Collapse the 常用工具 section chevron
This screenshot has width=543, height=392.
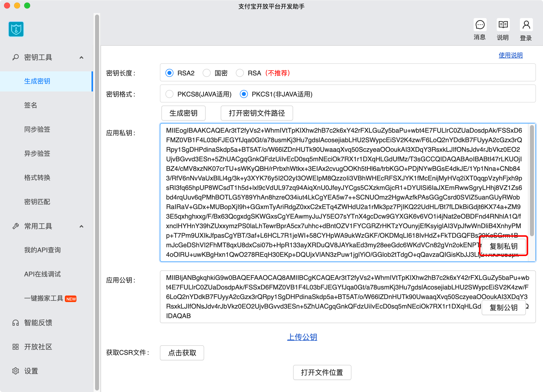(81, 226)
